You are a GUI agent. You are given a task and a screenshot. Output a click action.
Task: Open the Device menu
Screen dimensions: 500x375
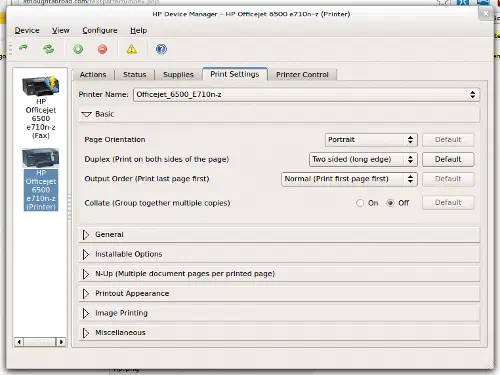(x=27, y=30)
